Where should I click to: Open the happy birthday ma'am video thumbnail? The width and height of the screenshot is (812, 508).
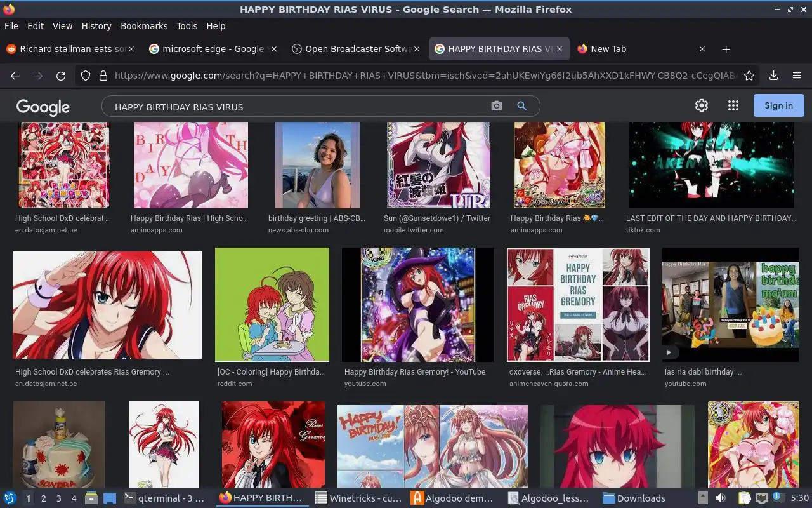731,305
